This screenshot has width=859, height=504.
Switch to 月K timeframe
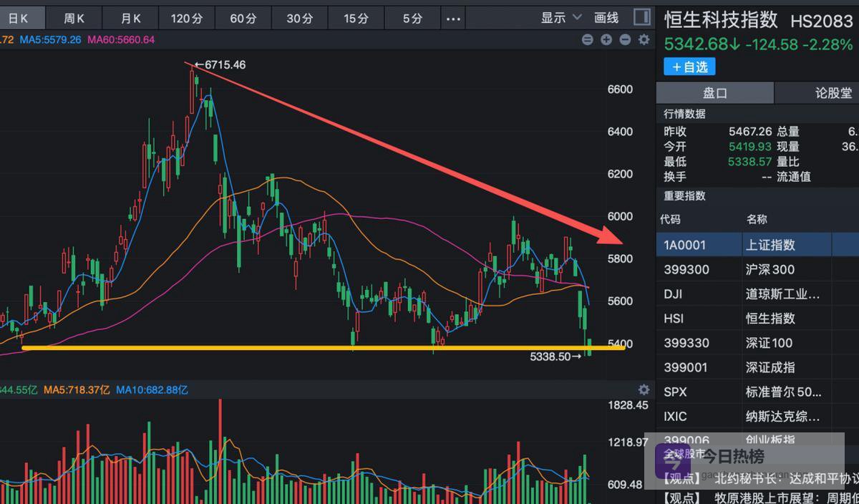[130, 19]
